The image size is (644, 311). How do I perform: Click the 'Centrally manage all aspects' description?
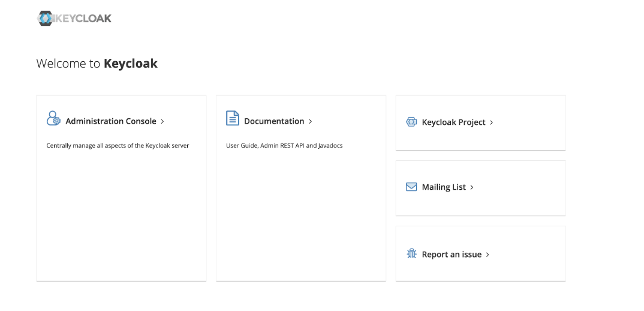[118, 145]
